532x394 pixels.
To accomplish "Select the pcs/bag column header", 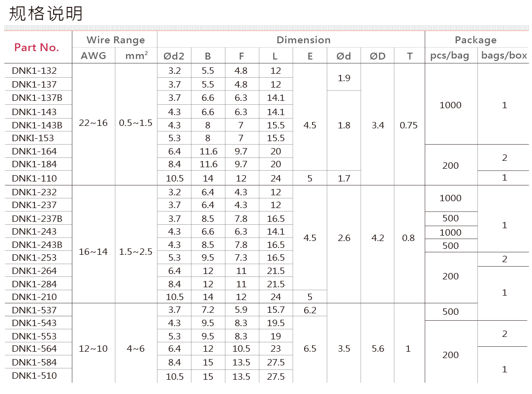I will pos(450,56).
